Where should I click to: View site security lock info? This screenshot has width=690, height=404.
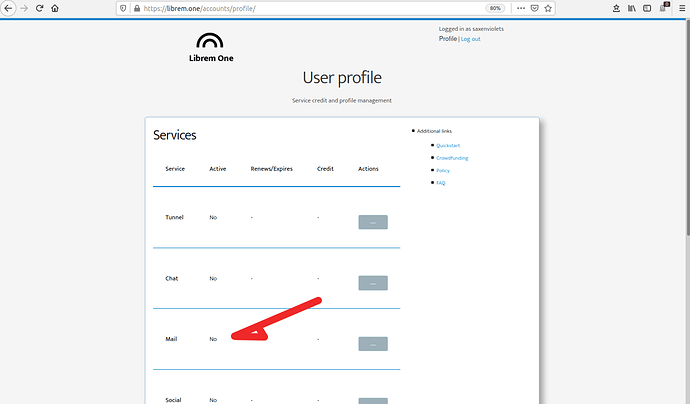point(137,8)
